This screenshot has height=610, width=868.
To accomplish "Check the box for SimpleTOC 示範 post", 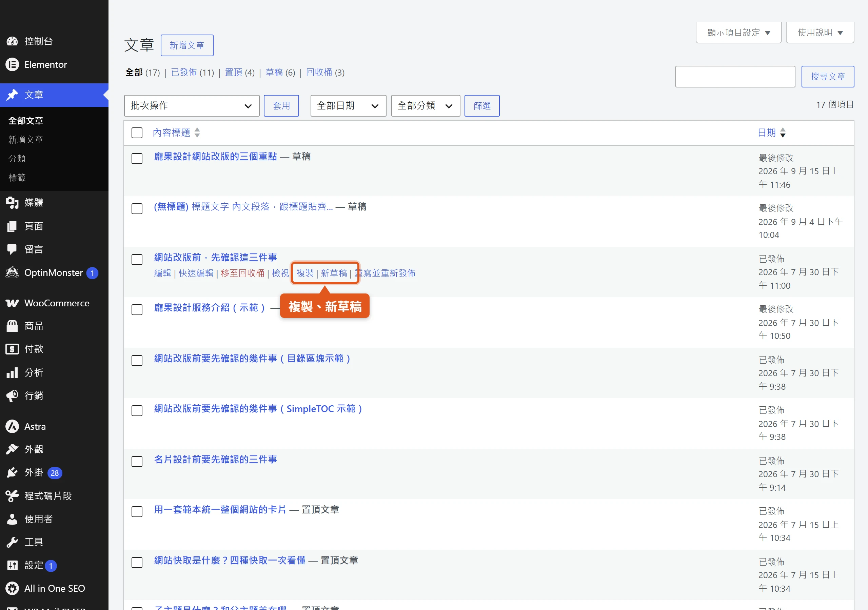I will tap(137, 410).
